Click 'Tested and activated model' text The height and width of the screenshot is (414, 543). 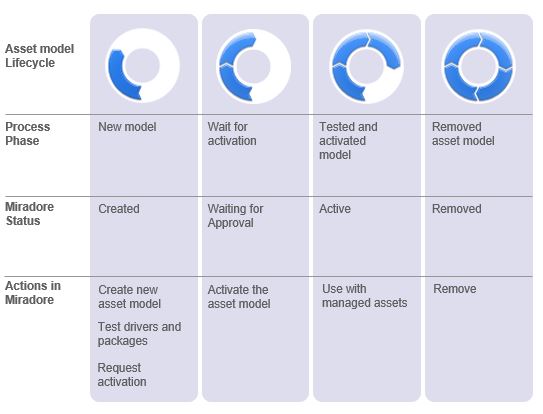tap(348, 141)
